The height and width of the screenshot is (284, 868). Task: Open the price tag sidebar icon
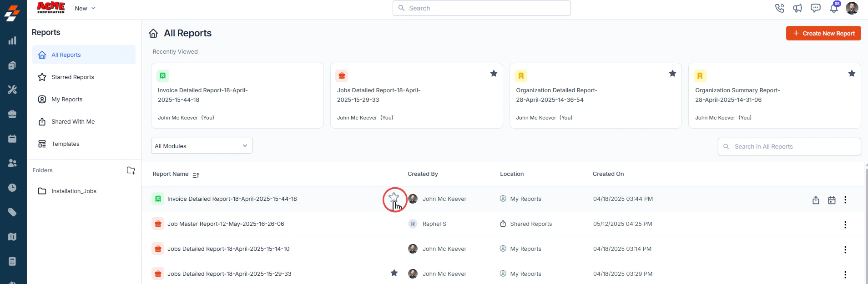tap(12, 212)
